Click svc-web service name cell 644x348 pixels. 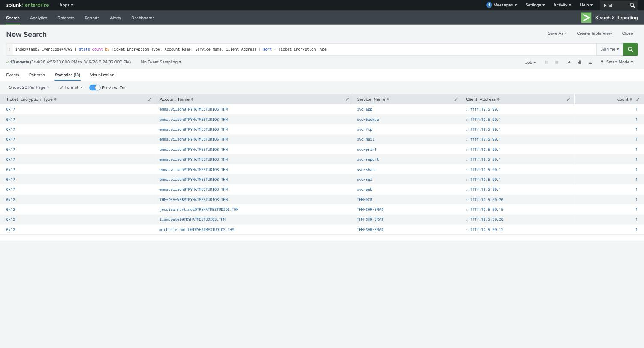pyautogui.click(x=364, y=189)
